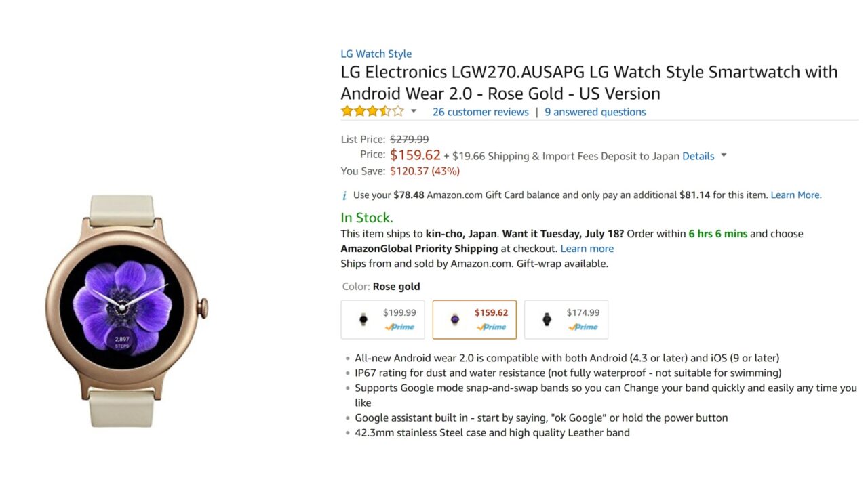
Task: Click Learn More about gift card balance
Action: (796, 195)
